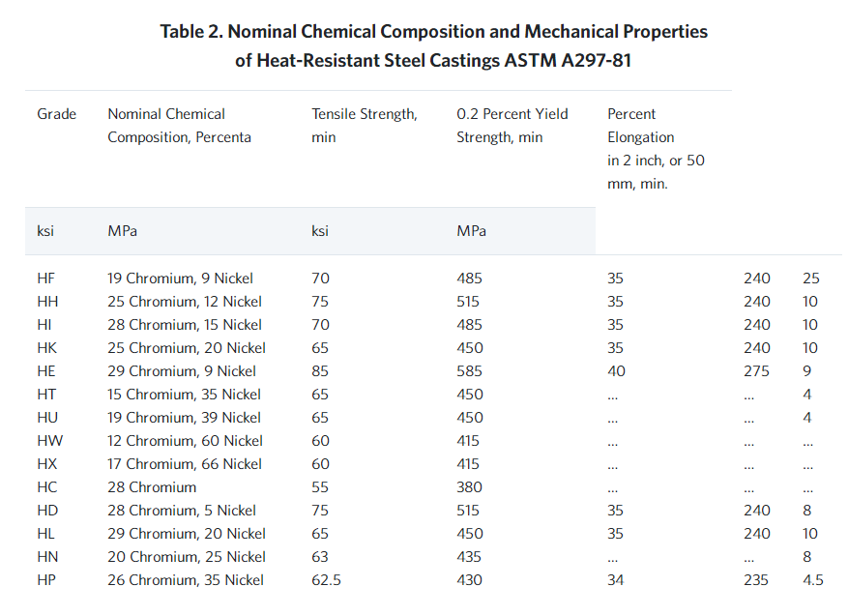Click the Table 2 title heading

[433, 45]
